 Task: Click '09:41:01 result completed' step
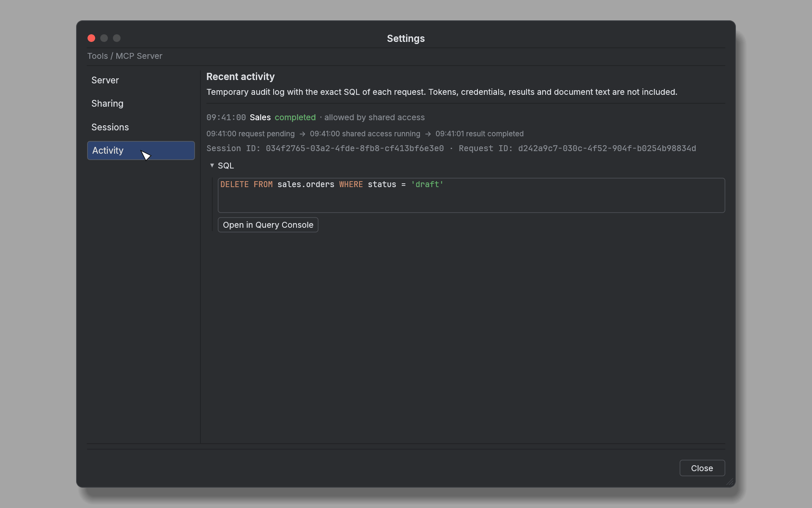(480, 134)
